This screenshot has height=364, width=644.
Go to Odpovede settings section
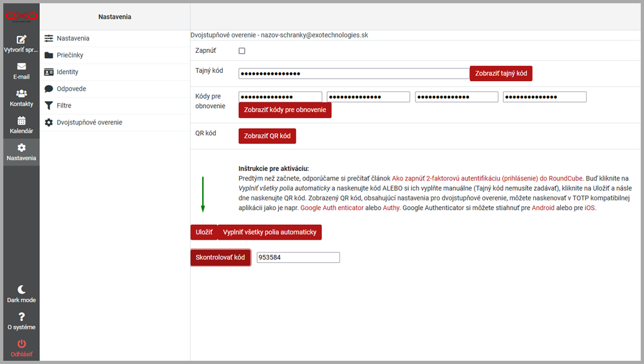(71, 89)
